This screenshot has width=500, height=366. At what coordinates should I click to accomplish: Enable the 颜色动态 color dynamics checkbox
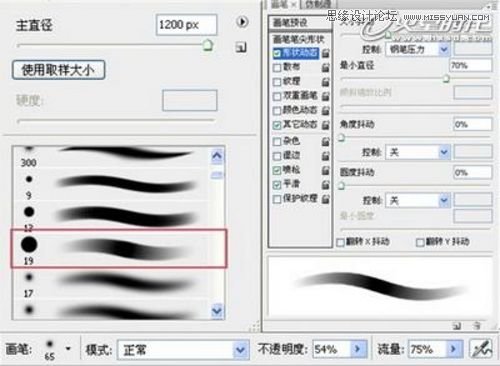[277, 111]
